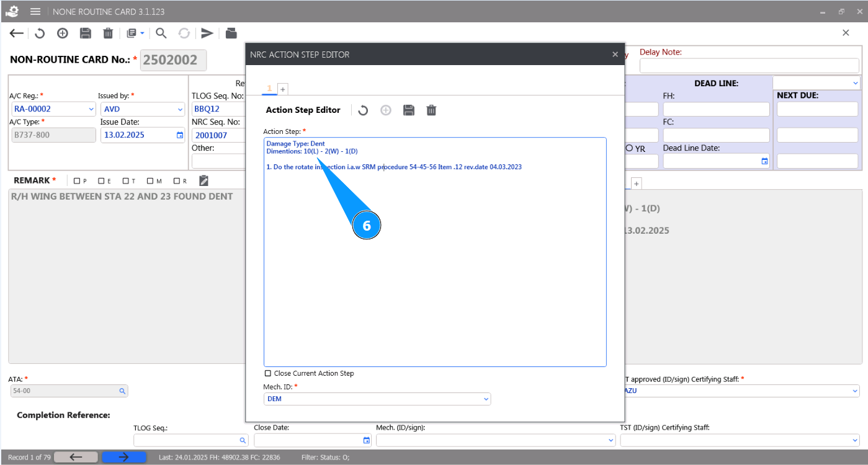Save the card using the main toolbar floppy icon

pos(86,33)
